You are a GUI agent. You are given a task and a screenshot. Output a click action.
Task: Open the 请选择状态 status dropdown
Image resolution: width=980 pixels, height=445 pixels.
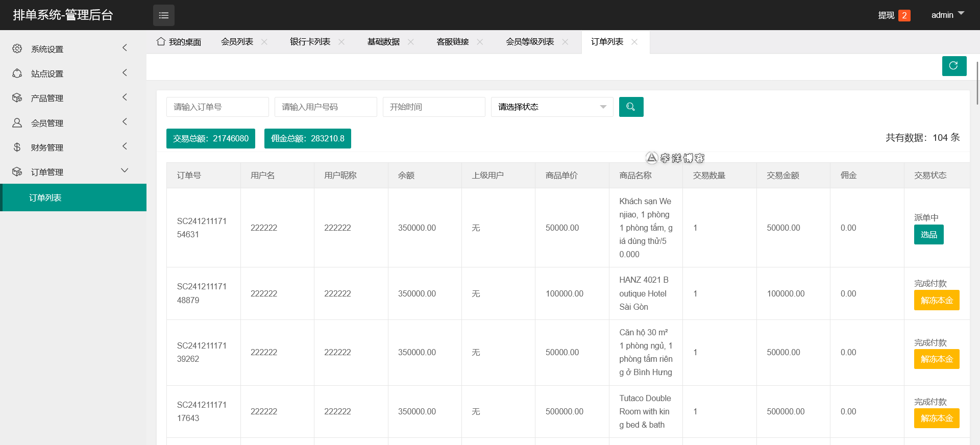(552, 107)
